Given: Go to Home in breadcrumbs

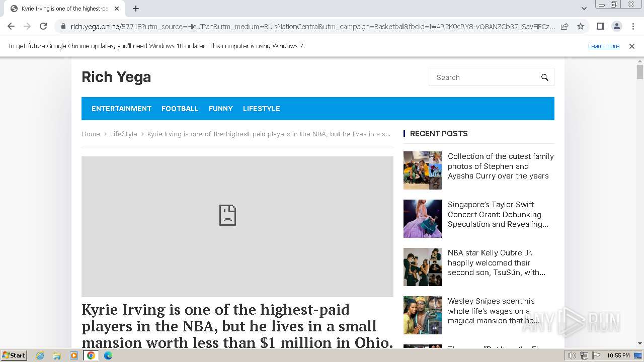Looking at the screenshot, I should coord(91,134).
